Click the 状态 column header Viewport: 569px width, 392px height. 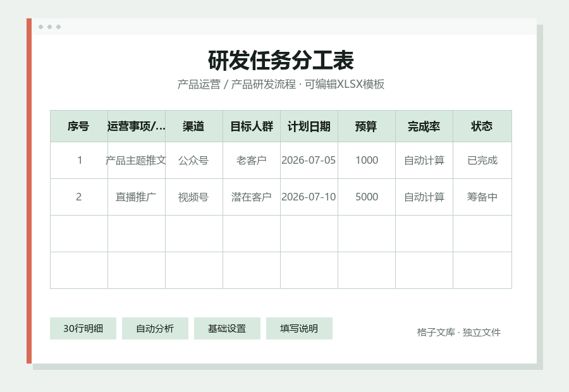coord(482,126)
